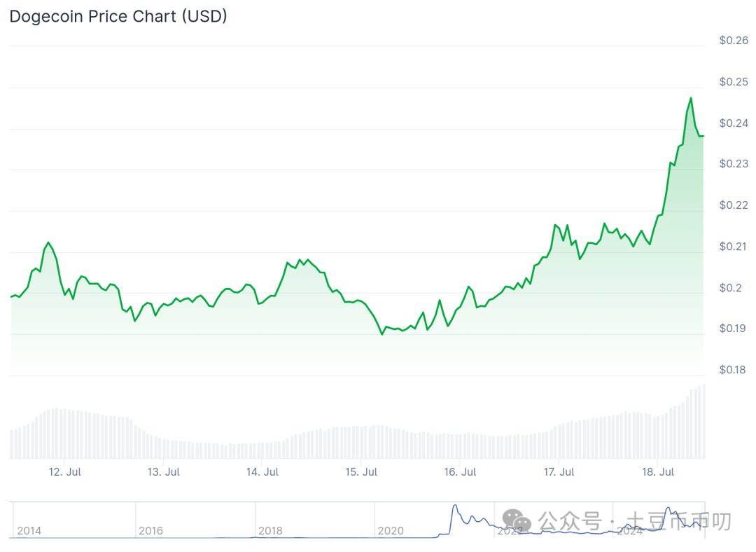Click the $0.22 price axis label
The width and height of the screenshot is (756, 552).
point(734,205)
